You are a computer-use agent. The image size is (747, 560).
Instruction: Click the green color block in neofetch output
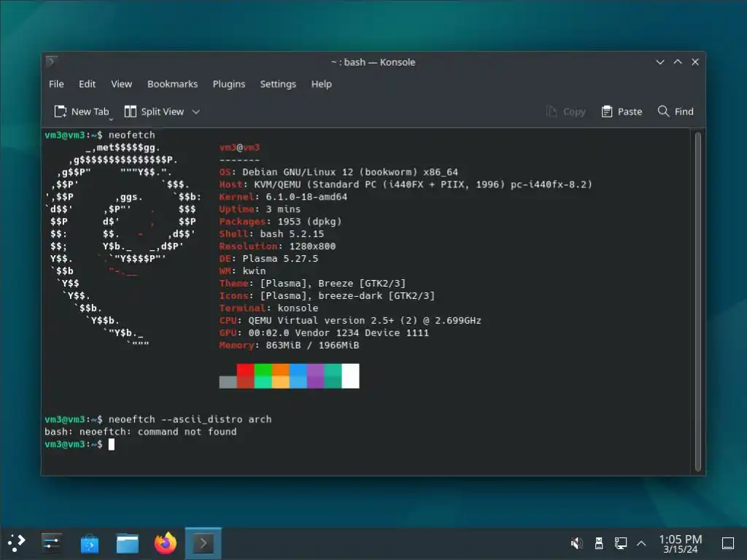click(x=263, y=376)
